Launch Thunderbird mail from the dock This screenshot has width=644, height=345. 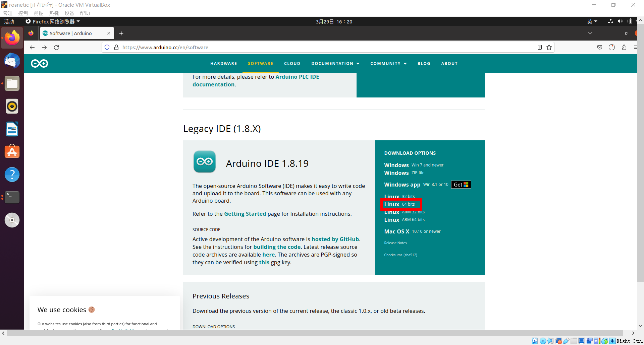[x=12, y=61]
